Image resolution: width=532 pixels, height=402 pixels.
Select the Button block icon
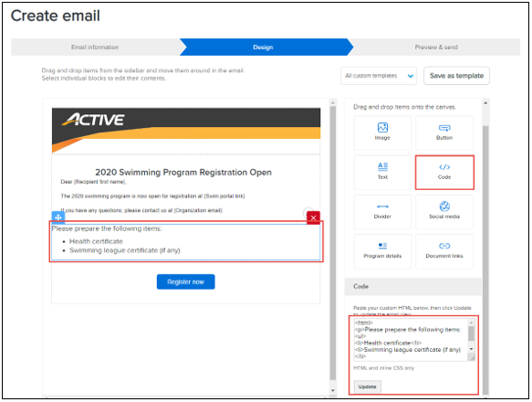[444, 128]
